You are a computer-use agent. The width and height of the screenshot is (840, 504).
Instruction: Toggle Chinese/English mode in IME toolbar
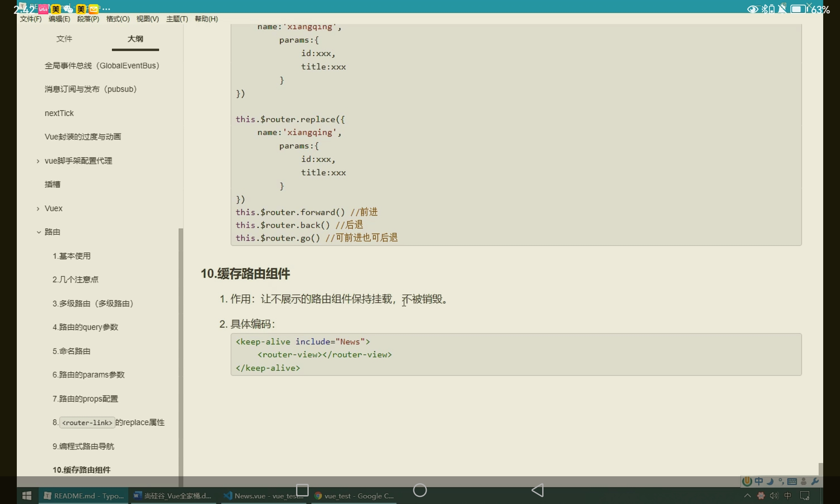(759, 481)
